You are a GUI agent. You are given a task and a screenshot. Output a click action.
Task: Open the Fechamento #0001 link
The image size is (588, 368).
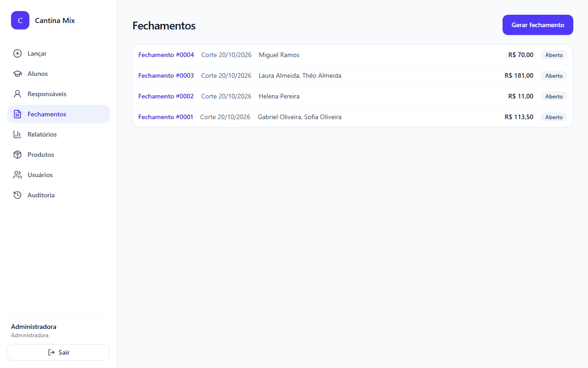166,117
